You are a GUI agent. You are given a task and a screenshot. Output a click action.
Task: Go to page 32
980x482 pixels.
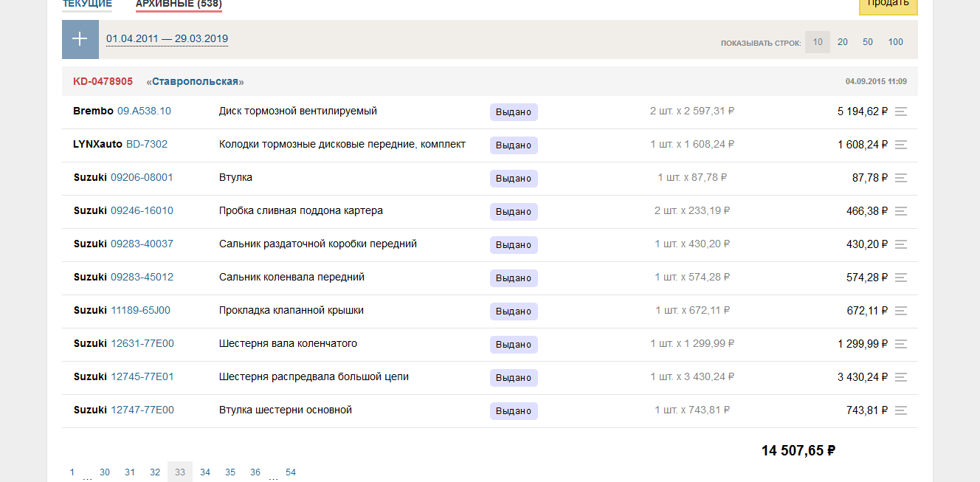click(x=155, y=472)
